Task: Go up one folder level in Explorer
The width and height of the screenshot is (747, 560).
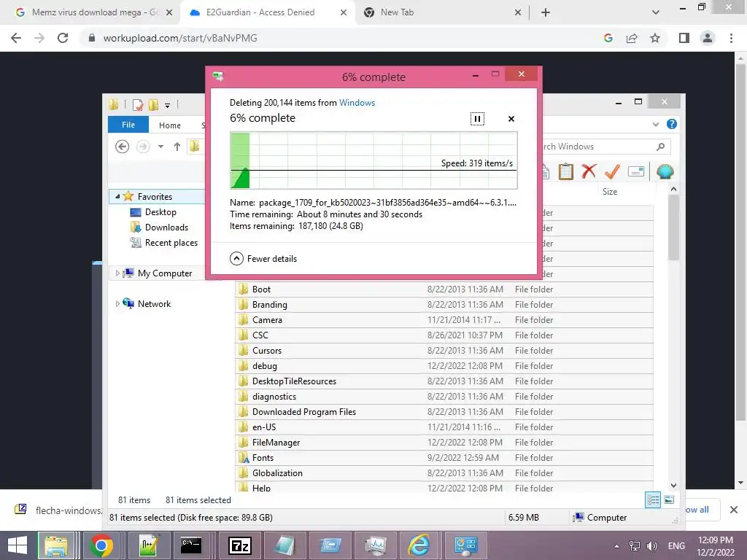Action: [177, 147]
